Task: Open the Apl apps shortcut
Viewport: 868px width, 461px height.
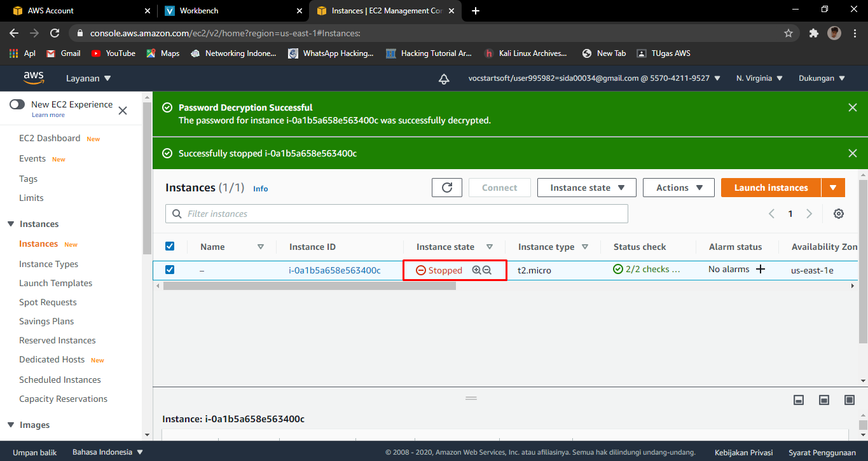Action: 22,53
